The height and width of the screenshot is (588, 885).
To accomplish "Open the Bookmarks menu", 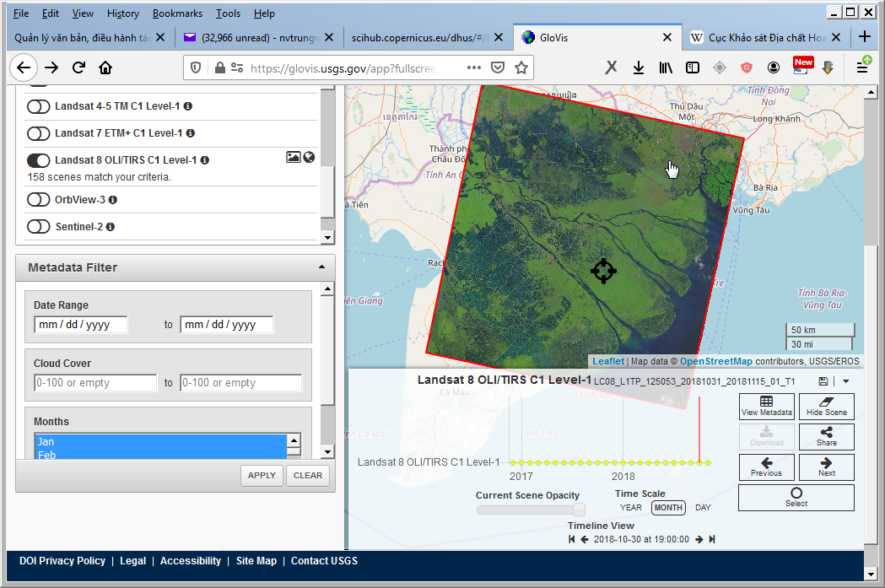I will tap(177, 13).
